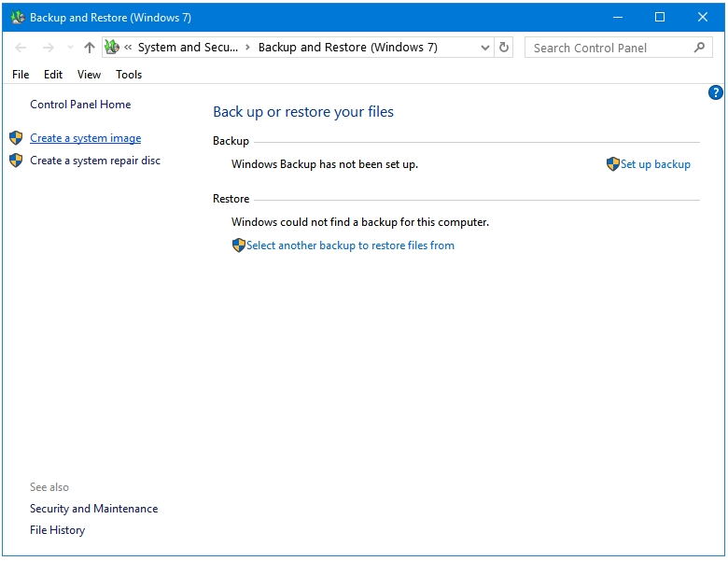This screenshot has height=561, width=728.
Task: Open the address bar history dropdown
Action: [485, 48]
